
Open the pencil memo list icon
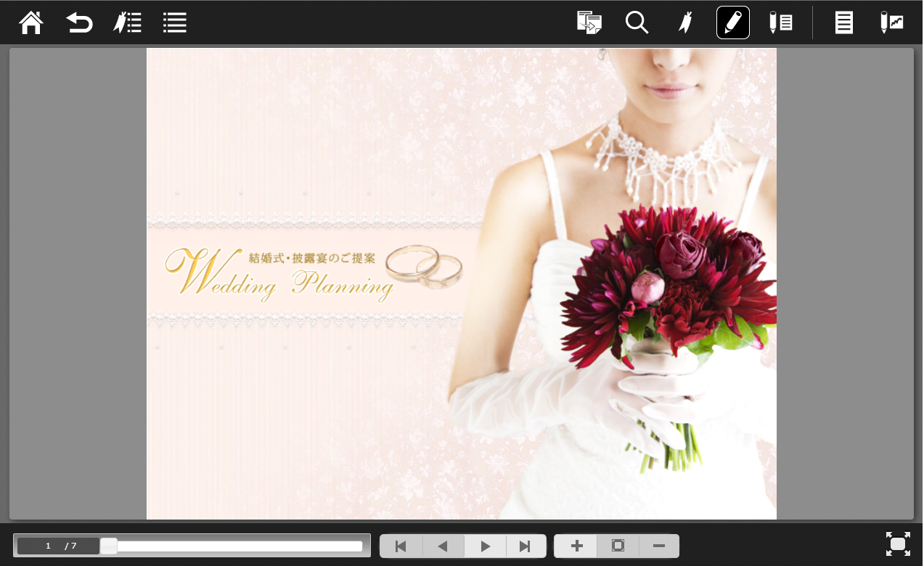780,22
